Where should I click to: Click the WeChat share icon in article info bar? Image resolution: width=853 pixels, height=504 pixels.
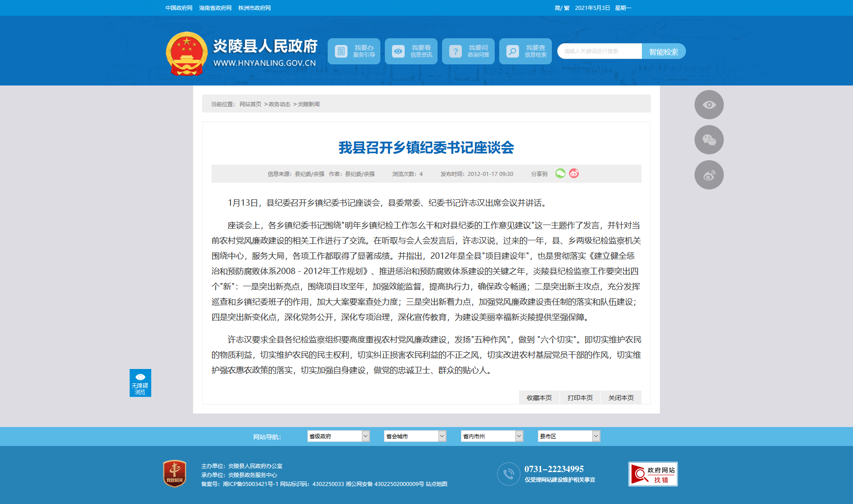pos(560,174)
